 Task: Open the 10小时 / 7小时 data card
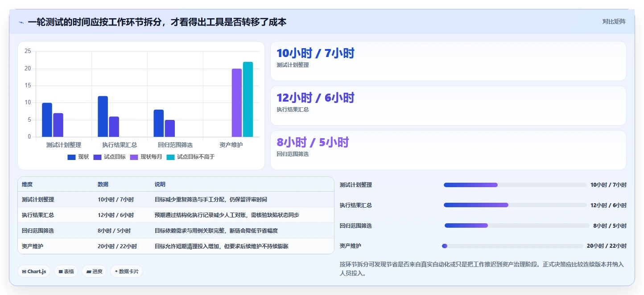[448, 61]
